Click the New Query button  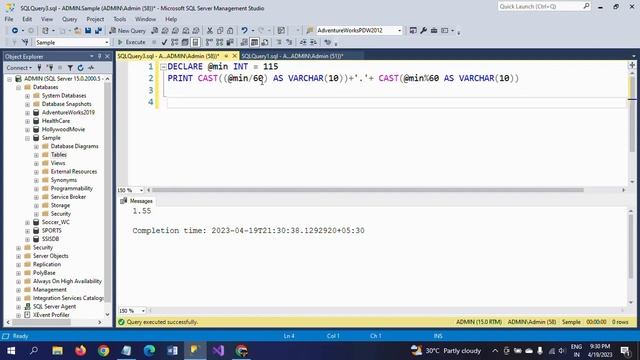127,31
